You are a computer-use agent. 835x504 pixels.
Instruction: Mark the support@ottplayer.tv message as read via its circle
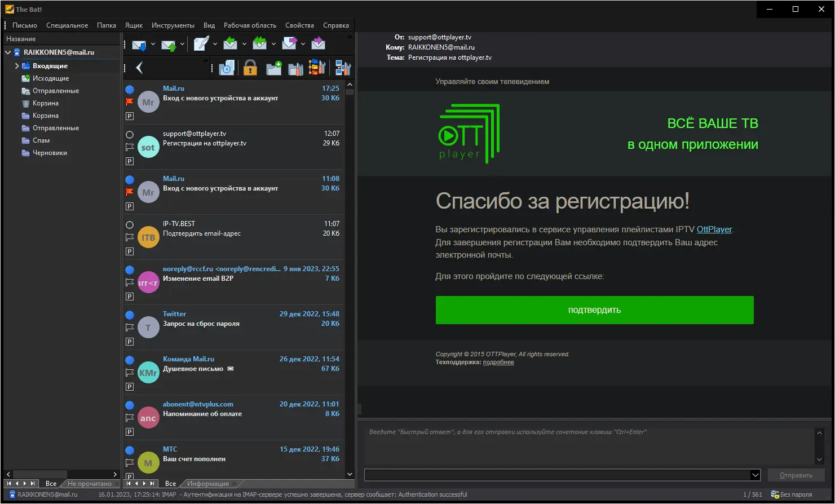(129, 134)
